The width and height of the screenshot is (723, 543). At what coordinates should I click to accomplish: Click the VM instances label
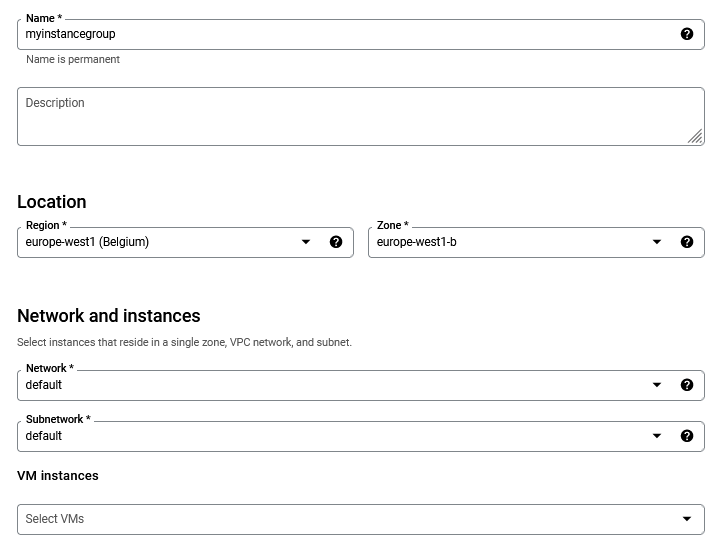point(58,476)
